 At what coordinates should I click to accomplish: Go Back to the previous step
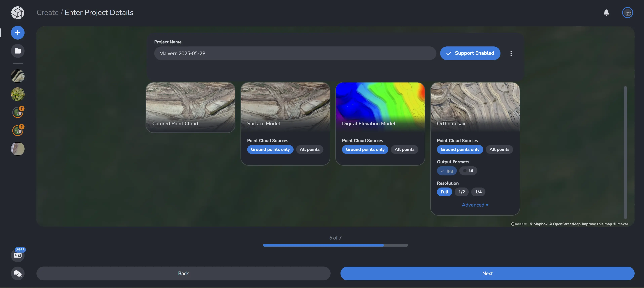coord(183,273)
